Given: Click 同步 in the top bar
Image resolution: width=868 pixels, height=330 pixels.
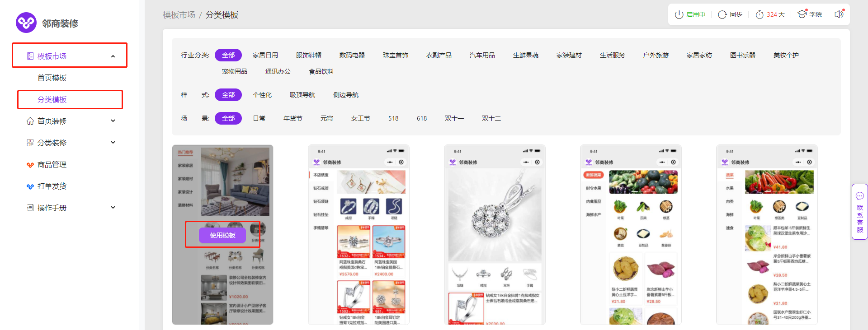Looking at the screenshot, I should click(736, 14).
